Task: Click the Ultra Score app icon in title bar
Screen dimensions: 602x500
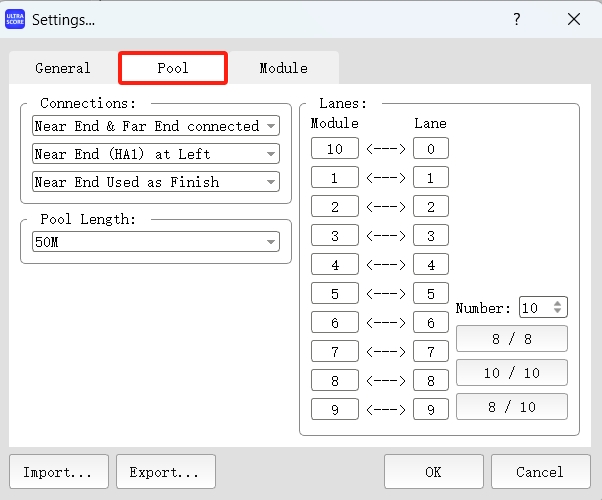Action: (16, 19)
